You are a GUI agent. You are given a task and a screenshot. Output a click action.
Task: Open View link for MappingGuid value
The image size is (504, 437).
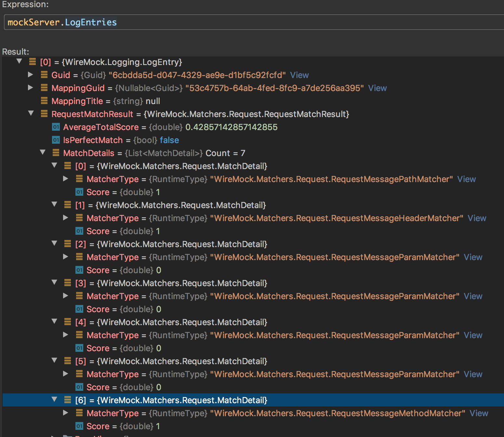tap(377, 88)
